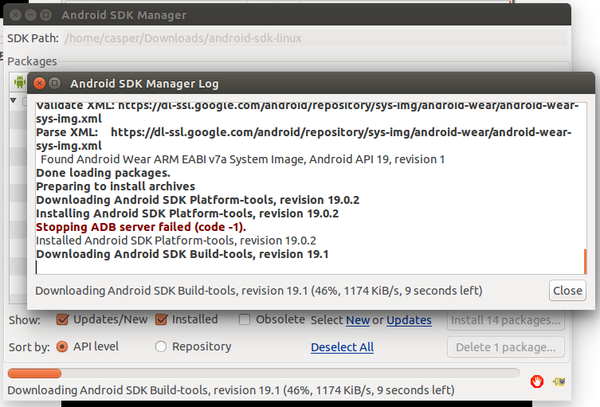Maximize the Android SDK Manager main window
Viewport: 600px width, 407px height.
pos(46,15)
